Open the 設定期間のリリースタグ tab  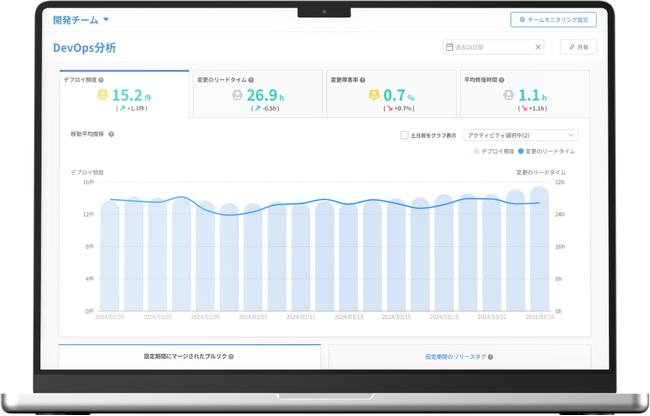(x=458, y=356)
